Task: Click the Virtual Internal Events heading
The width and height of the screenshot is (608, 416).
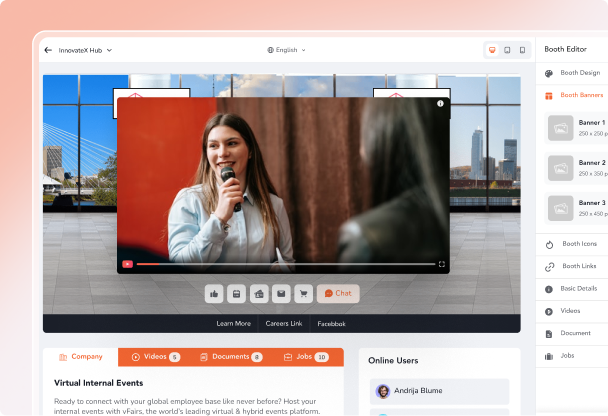Action: 98,383
